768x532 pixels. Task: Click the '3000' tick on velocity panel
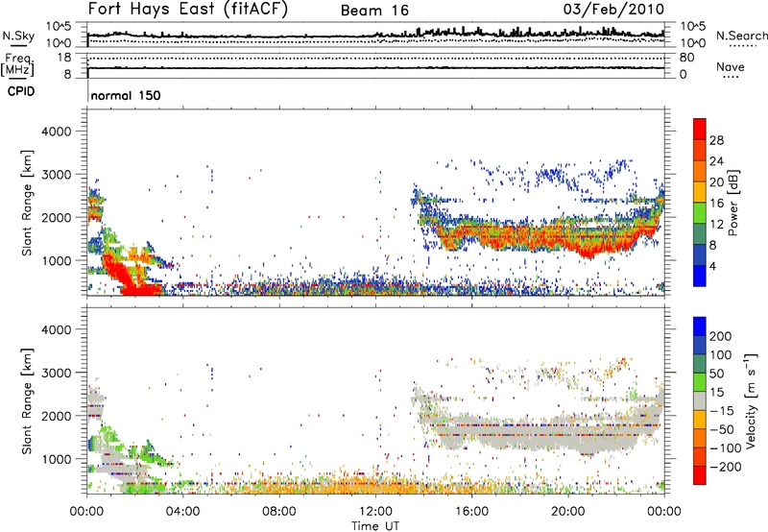[57, 373]
